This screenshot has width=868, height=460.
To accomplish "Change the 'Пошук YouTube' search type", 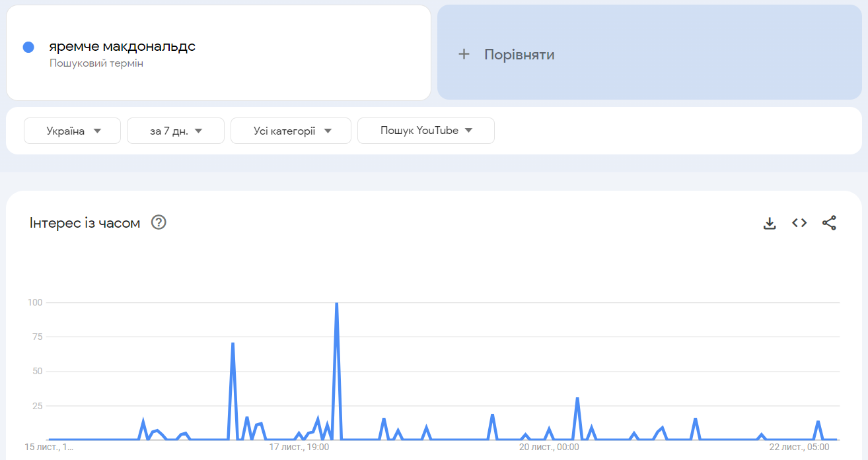I will 425,130.
